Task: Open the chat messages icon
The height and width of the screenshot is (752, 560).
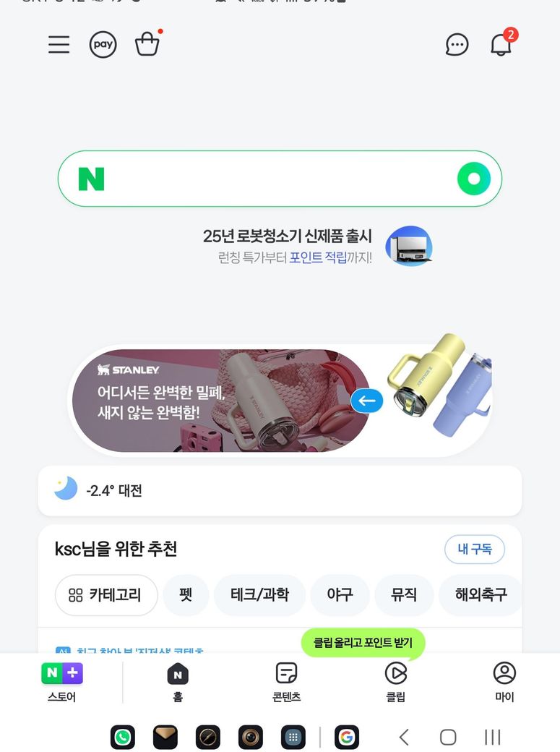Action: pos(457,45)
